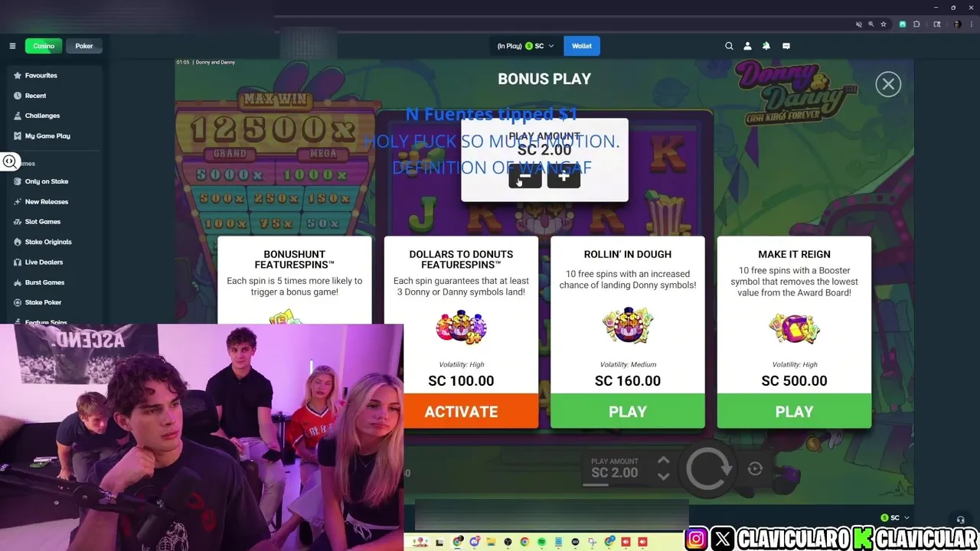Open Chrome profile avatar
The image size is (980, 551).
(957, 24)
